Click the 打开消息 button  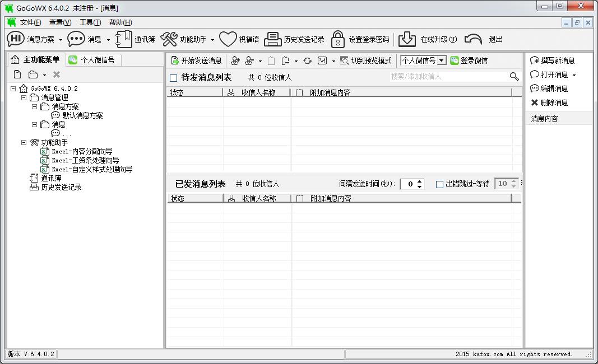tap(549, 74)
